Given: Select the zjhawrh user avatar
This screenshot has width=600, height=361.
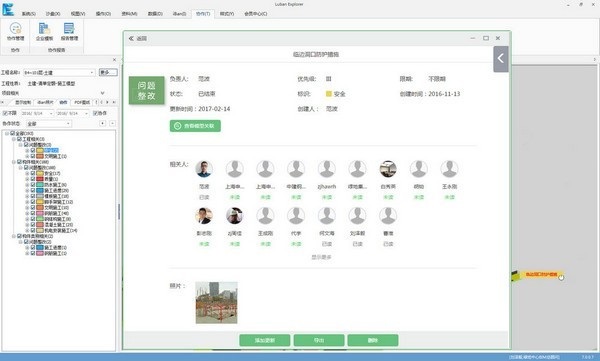Looking at the screenshot, I should point(326,169).
